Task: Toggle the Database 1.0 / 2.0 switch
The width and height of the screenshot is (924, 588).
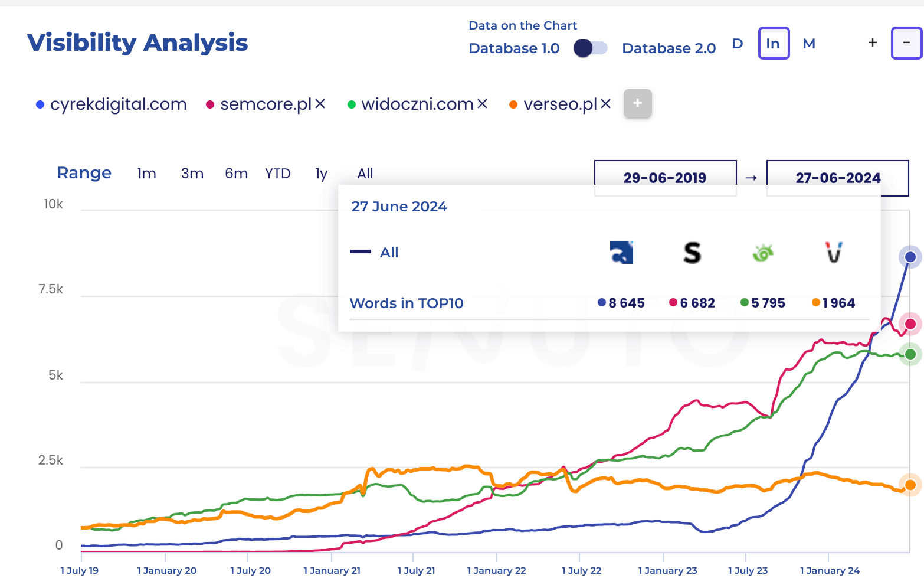Action: coord(591,48)
